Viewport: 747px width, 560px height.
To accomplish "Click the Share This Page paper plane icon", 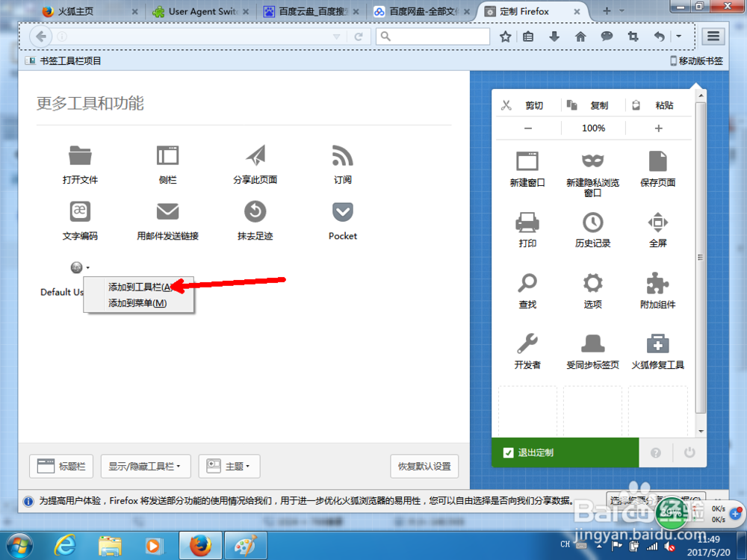I will [255, 155].
